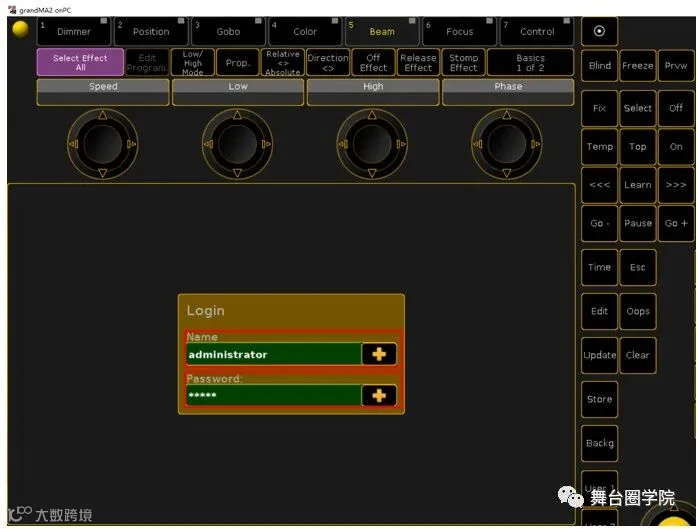Click the Low encoder down arrow

tap(237, 173)
